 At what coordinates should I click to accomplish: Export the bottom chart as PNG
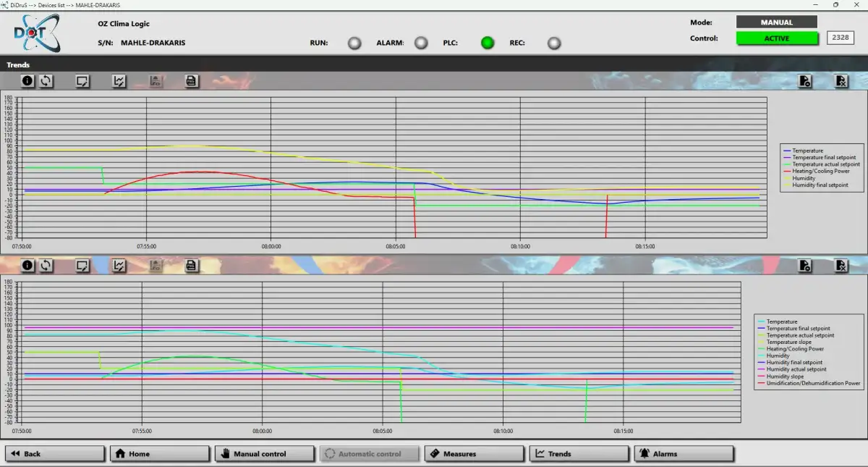coord(191,266)
